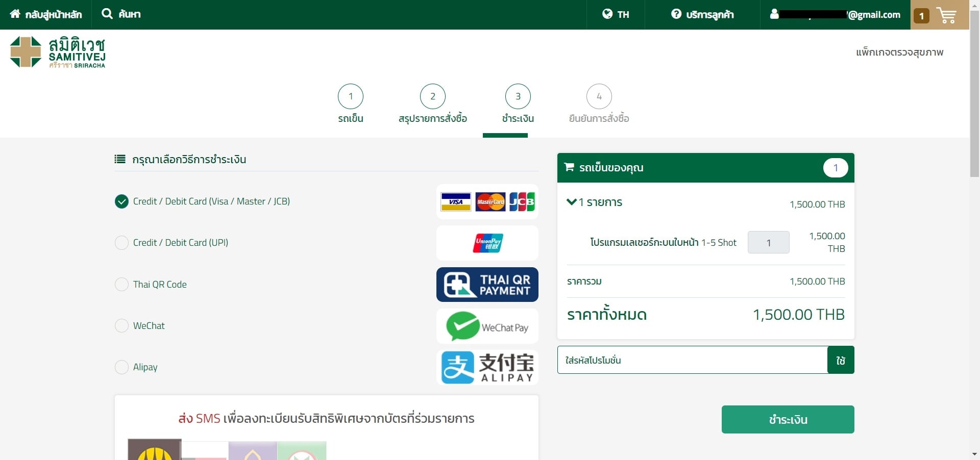
Task: Click the Alipay logo
Action: [487, 367]
